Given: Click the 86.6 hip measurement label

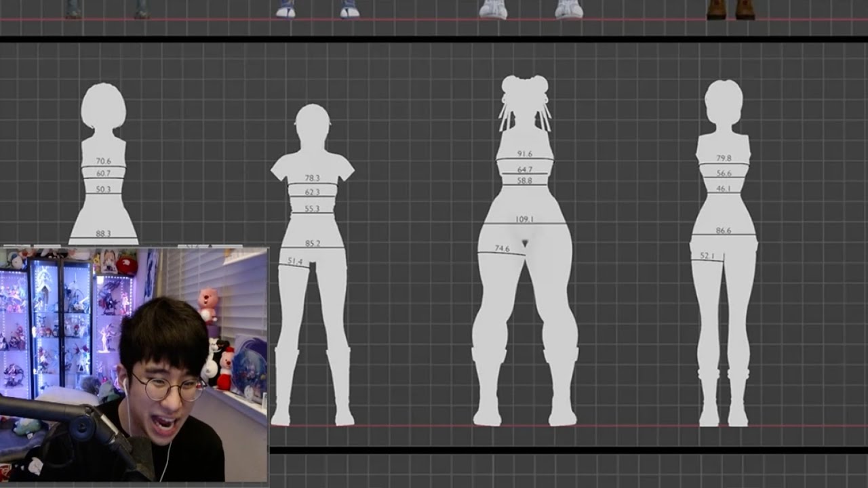Looking at the screenshot, I should [x=724, y=231].
